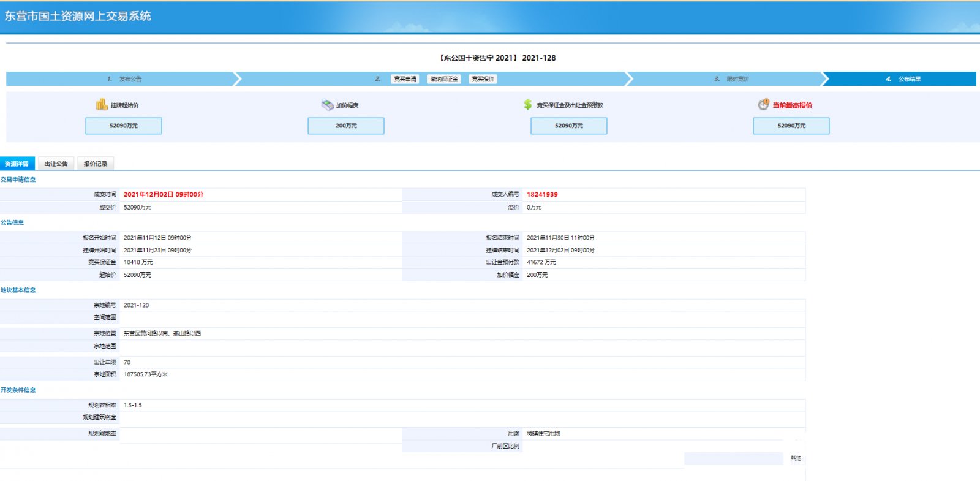
Task: Click the cash icon beside 加价幅度
Action: click(327, 105)
